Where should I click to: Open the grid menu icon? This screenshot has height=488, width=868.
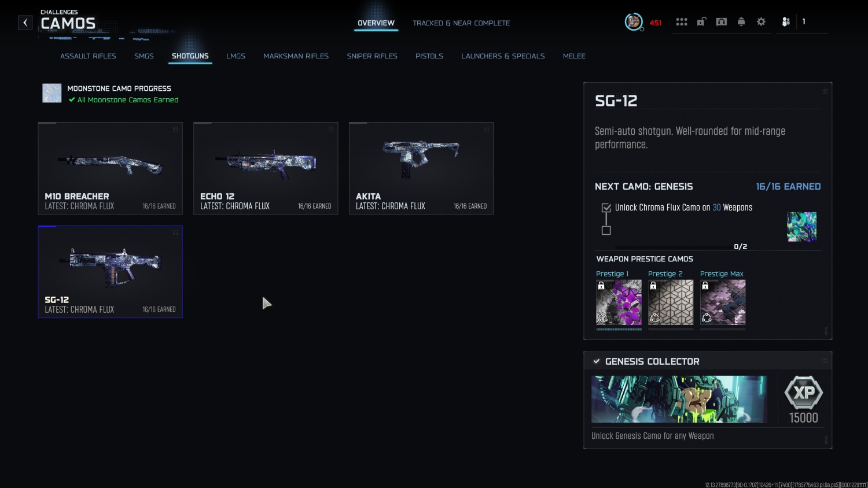tap(682, 22)
